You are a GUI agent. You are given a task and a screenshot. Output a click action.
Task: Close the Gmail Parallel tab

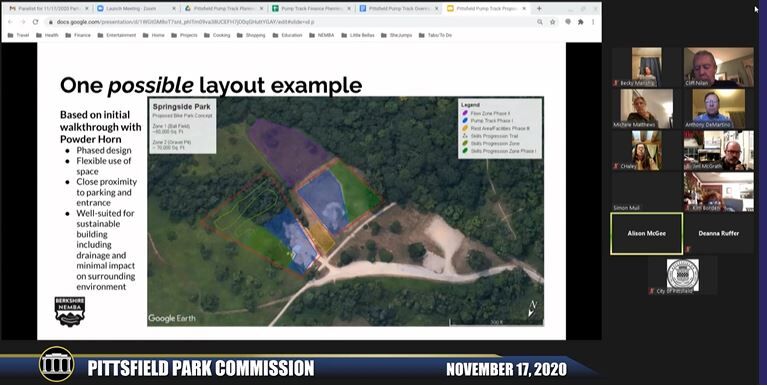87,9
